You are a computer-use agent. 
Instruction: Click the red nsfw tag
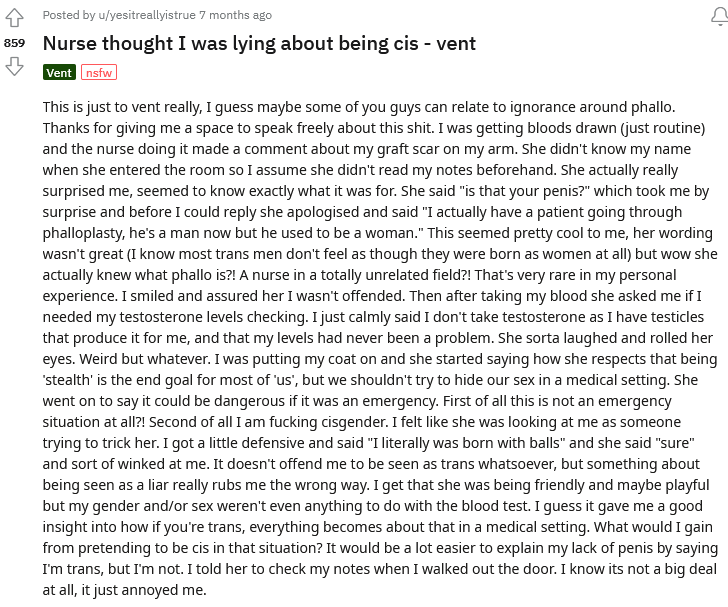pyautogui.click(x=99, y=72)
